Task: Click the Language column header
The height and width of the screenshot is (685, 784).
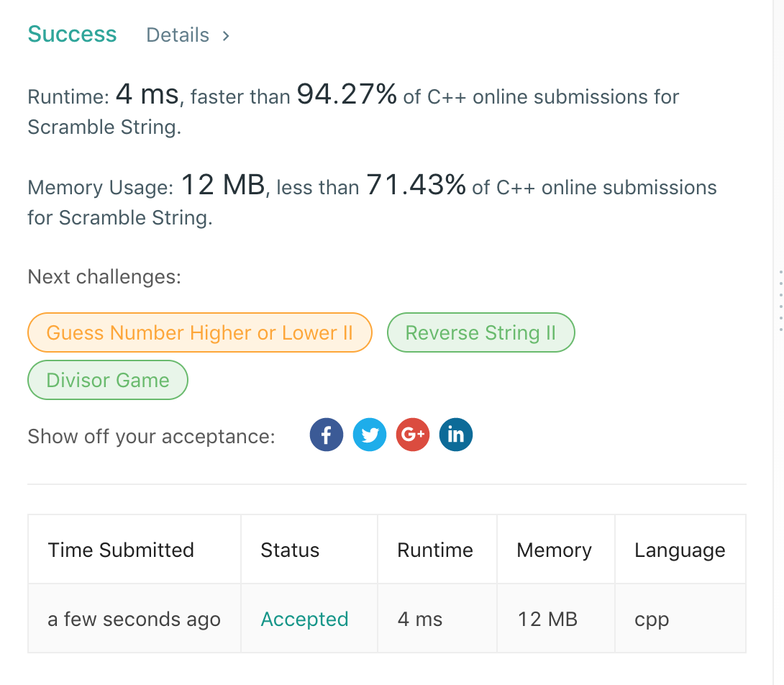Action: tap(680, 550)
